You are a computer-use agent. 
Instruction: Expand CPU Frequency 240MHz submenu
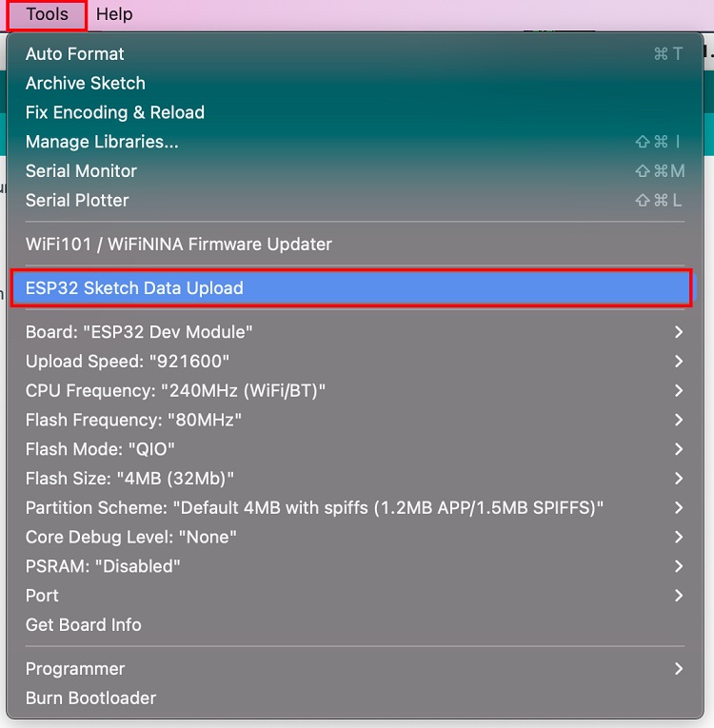tap(176, 390)
